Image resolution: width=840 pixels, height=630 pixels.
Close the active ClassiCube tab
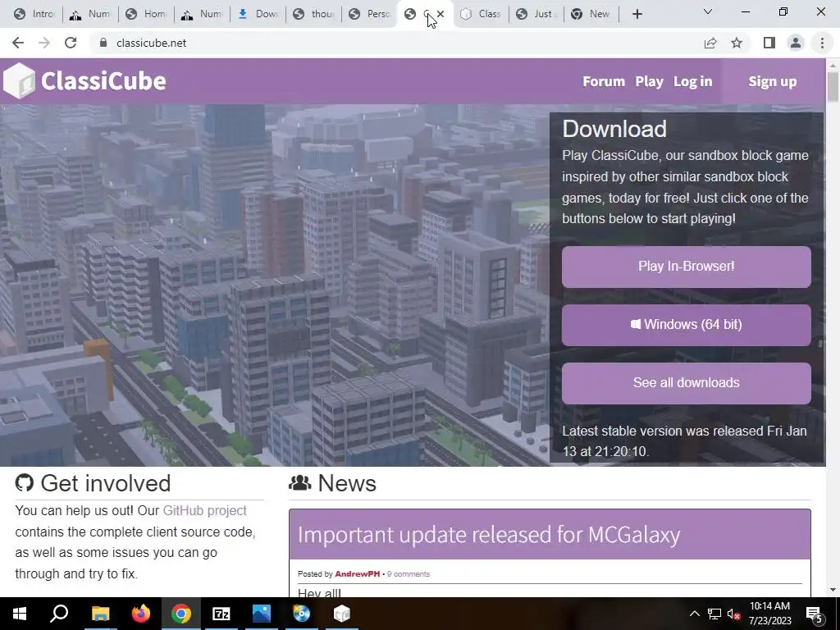[x=441, y=14]
